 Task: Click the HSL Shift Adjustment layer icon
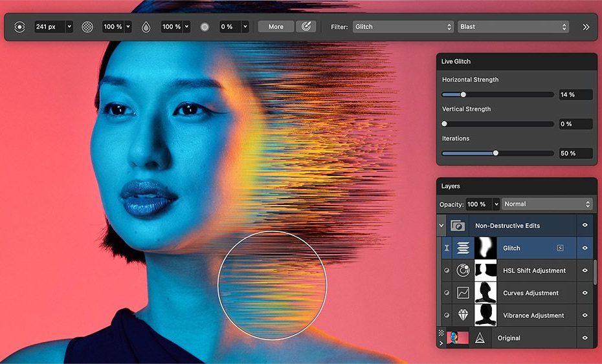coord(463,270)
